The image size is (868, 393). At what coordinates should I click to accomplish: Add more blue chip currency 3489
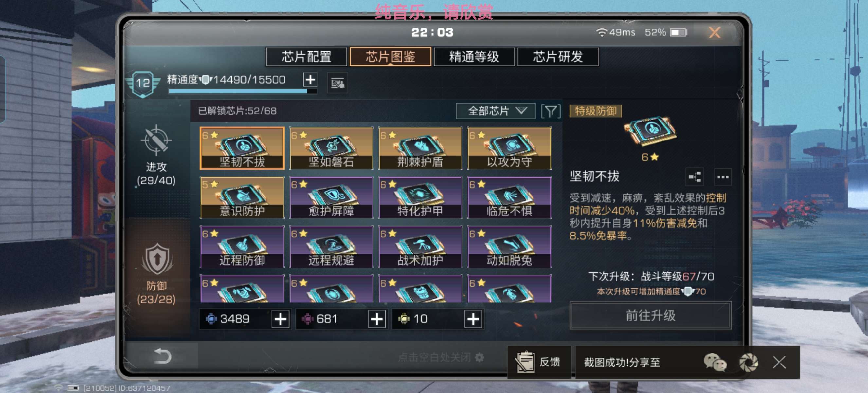(x=280, y=319)
